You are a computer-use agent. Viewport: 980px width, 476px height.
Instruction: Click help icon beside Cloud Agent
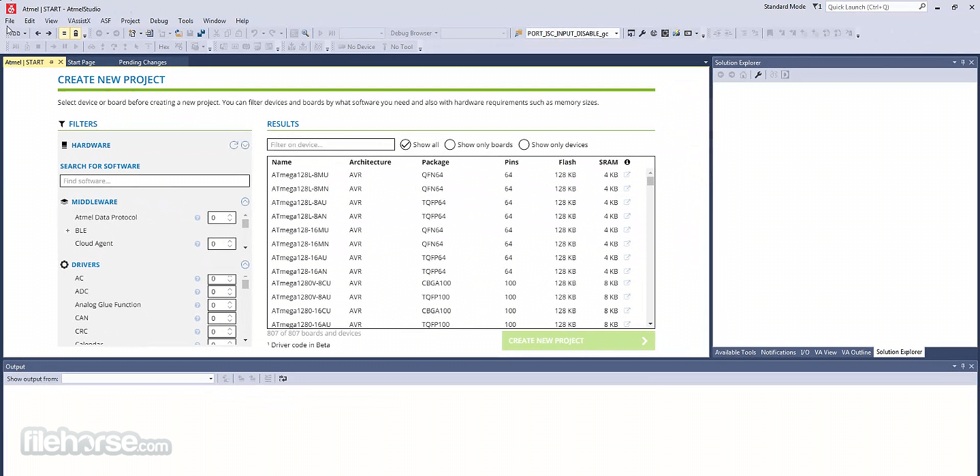click(197, 244)
